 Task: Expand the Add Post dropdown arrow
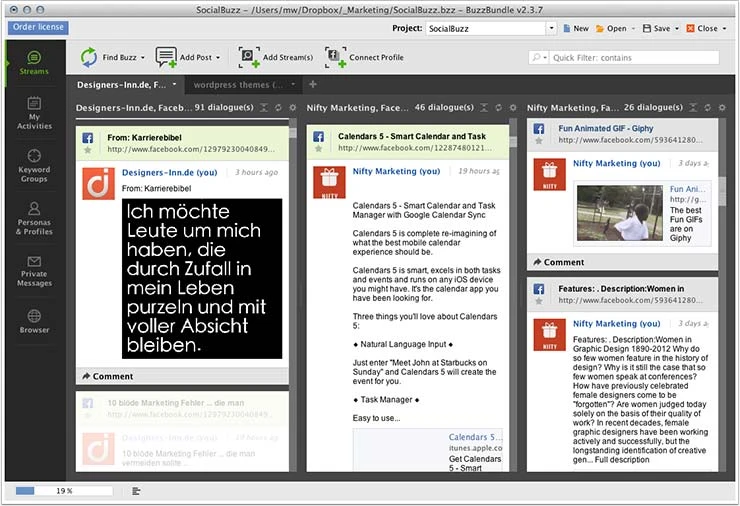tap(218, 58)
